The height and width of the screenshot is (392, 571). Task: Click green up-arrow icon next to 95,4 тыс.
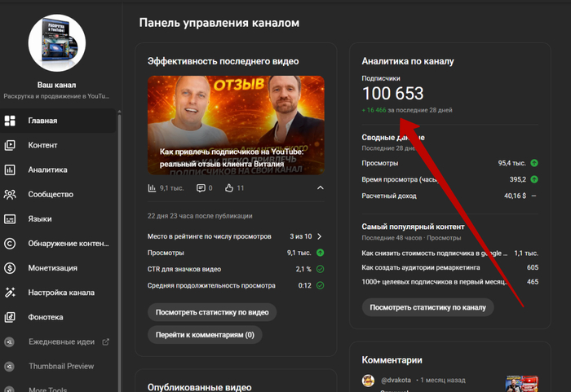point(534,163)
